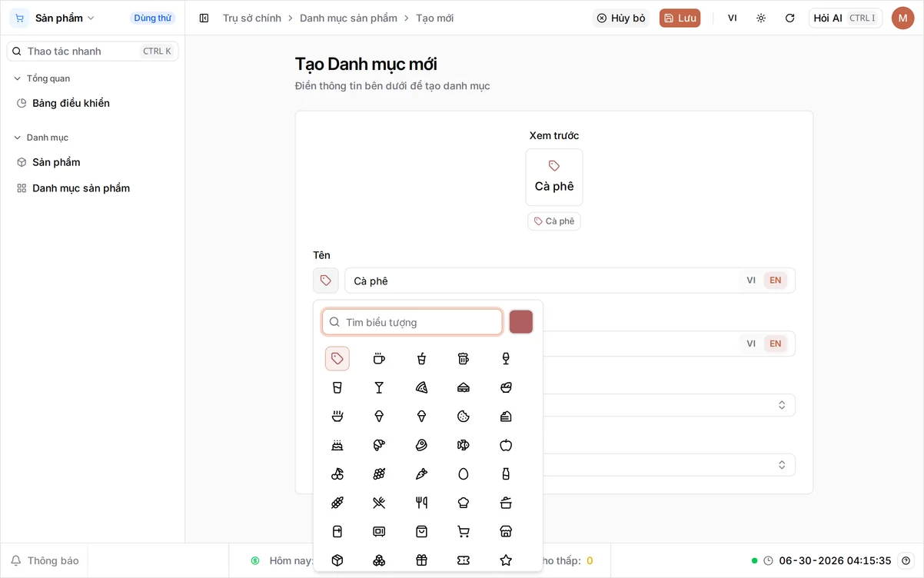Pick the carrot icon
Screen dimensions: 924x578
pos(421,473)
